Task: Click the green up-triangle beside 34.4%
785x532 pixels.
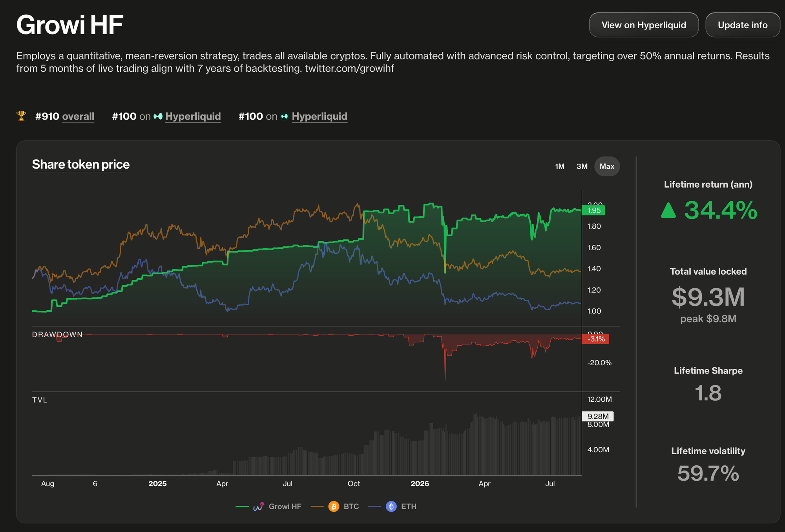Action: (668, 210)
